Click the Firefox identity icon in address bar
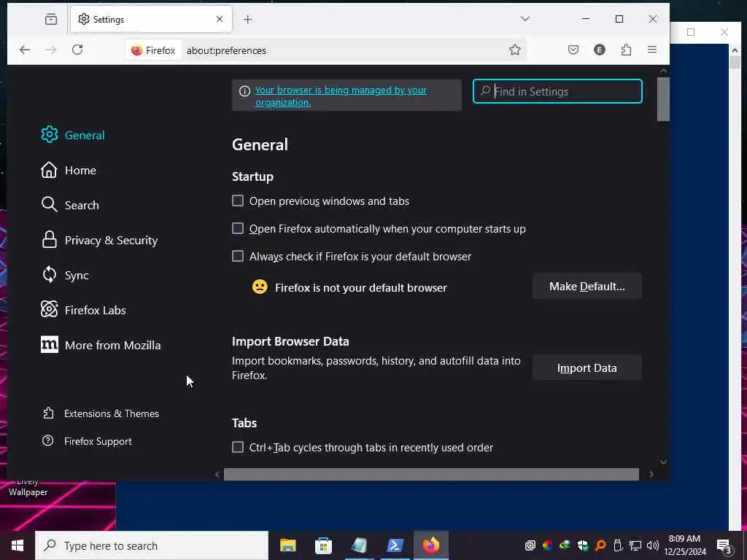This screenshot has height=560, width=747. pos(153,50)
